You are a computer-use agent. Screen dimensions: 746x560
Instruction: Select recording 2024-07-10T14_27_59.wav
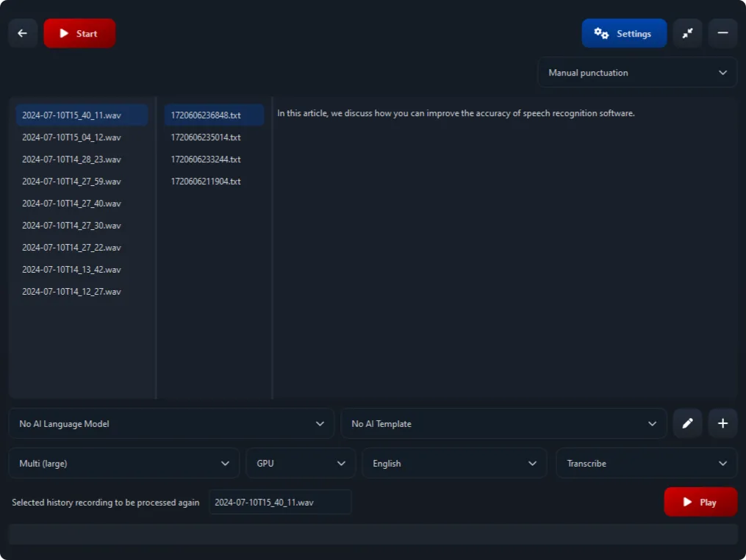82,182
